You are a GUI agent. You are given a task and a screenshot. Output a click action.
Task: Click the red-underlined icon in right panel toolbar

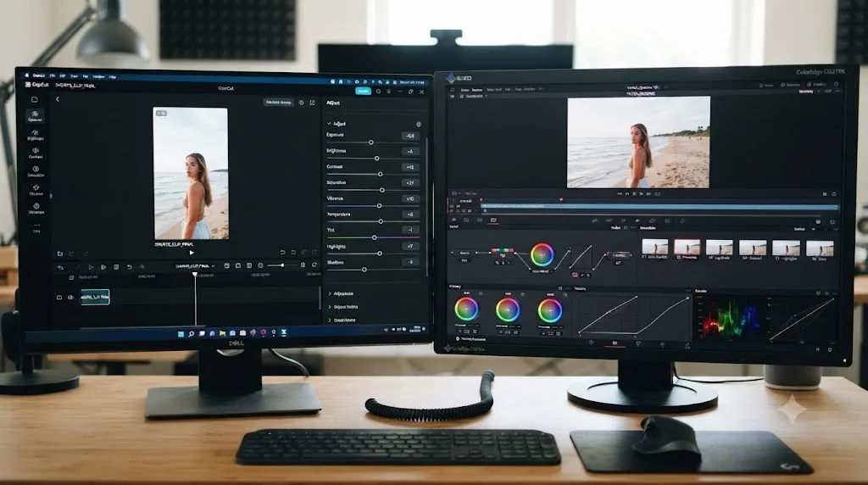coord(493,220)
